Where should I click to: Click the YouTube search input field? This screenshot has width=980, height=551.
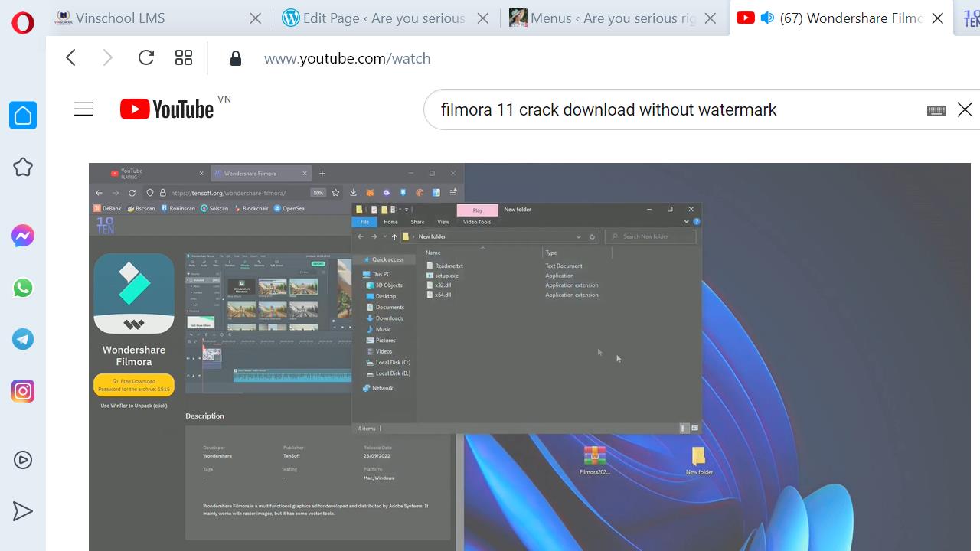coord(674,110)
